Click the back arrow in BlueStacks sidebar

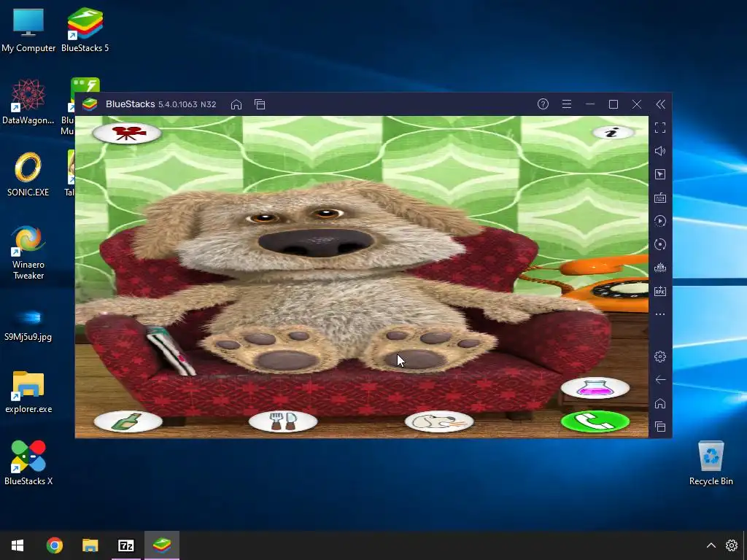point(659,379)
